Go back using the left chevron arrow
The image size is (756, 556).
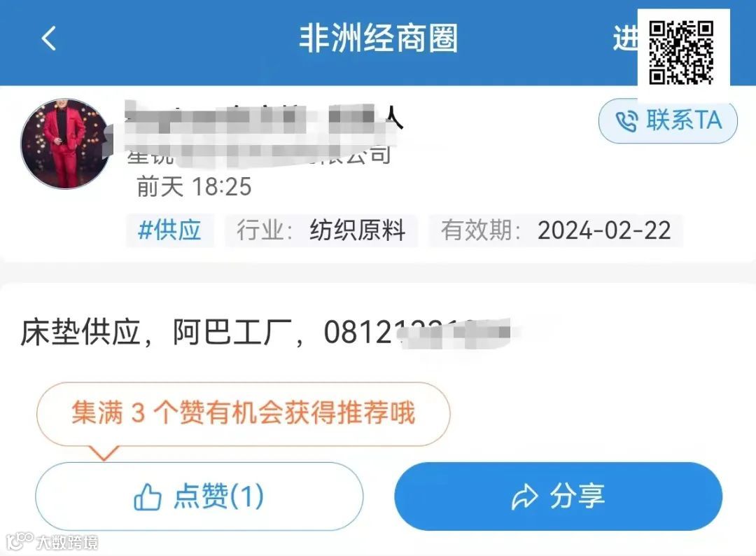49,38
